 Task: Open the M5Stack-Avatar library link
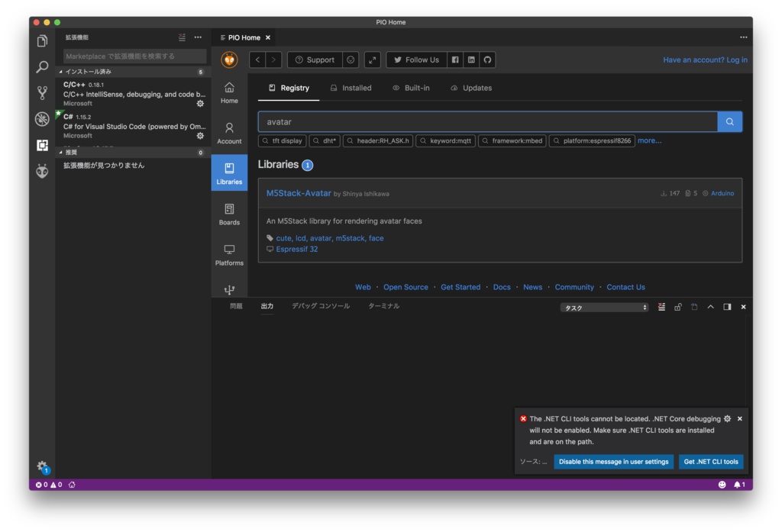pyautogui.click(x=299, y=193)
